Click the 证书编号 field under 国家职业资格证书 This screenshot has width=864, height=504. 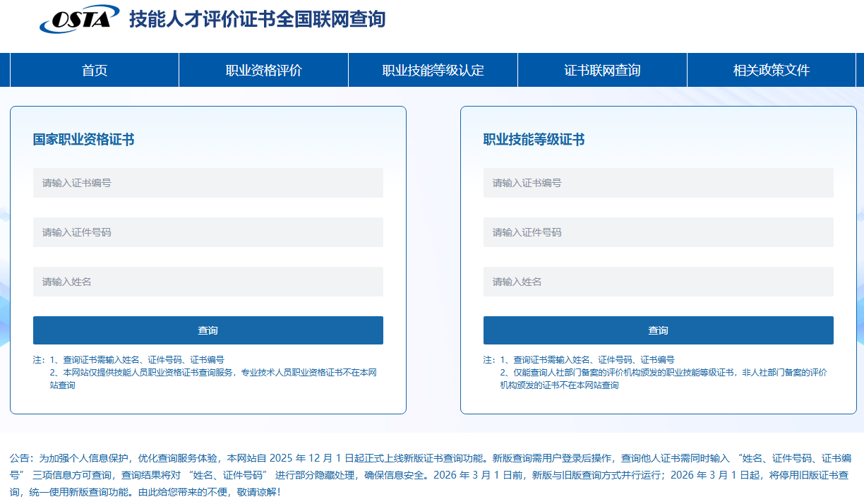(x=208, y=182)
